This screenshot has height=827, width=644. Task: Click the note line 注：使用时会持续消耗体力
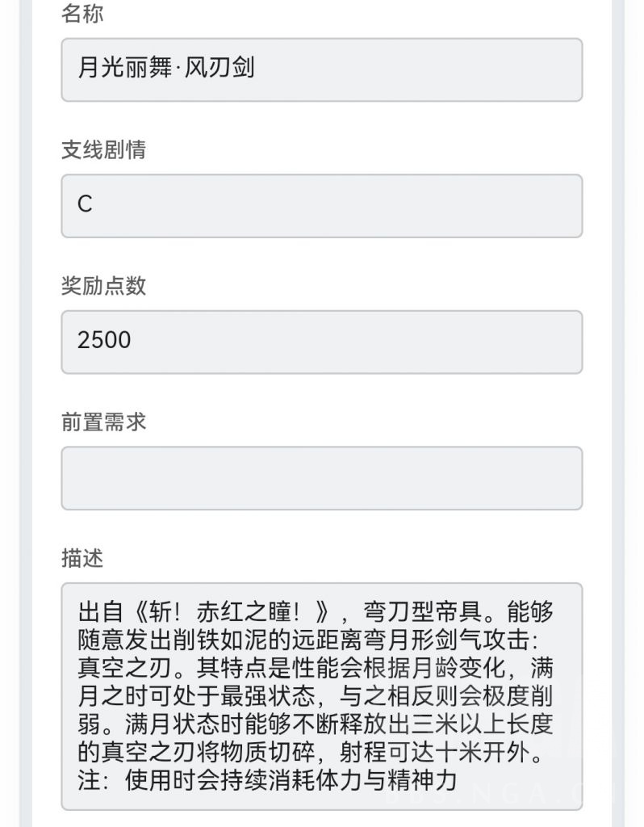coord(266,779)
